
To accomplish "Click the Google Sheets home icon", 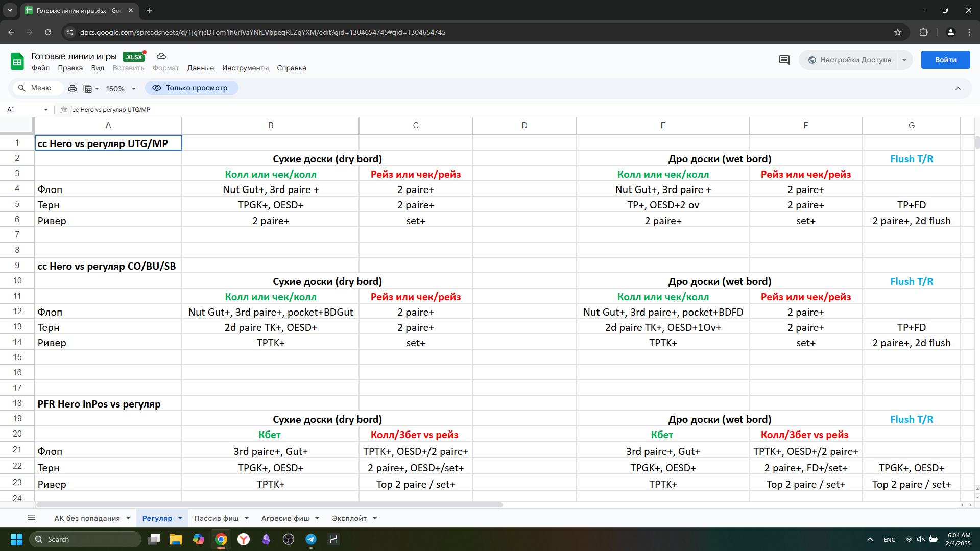I will [17, 61].
